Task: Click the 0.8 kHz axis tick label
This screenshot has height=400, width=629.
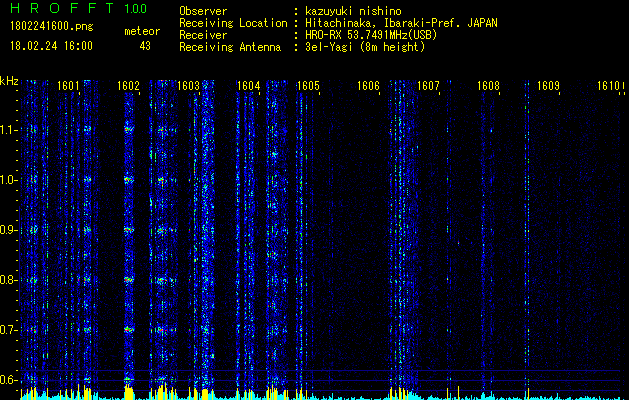Action: [7, 280]
